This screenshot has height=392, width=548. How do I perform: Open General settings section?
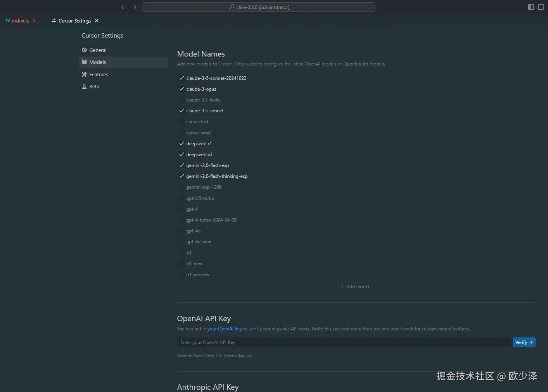coord(123,50)
